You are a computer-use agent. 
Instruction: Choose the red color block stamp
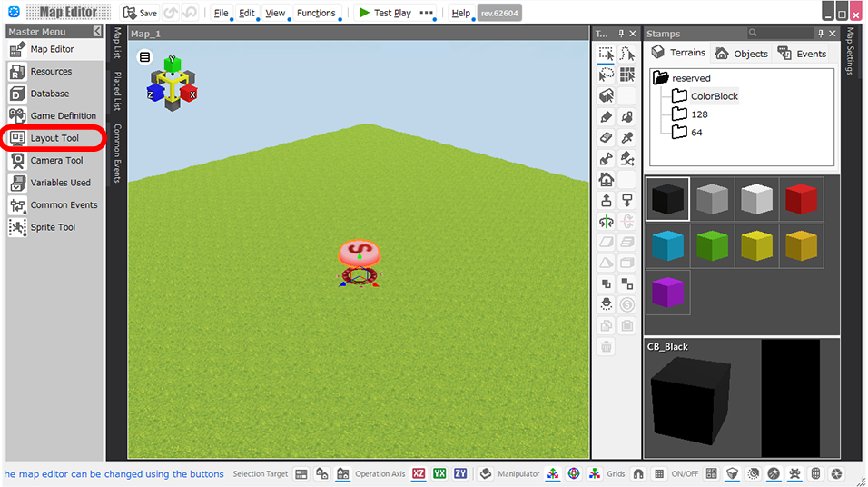tap(801, 199)
